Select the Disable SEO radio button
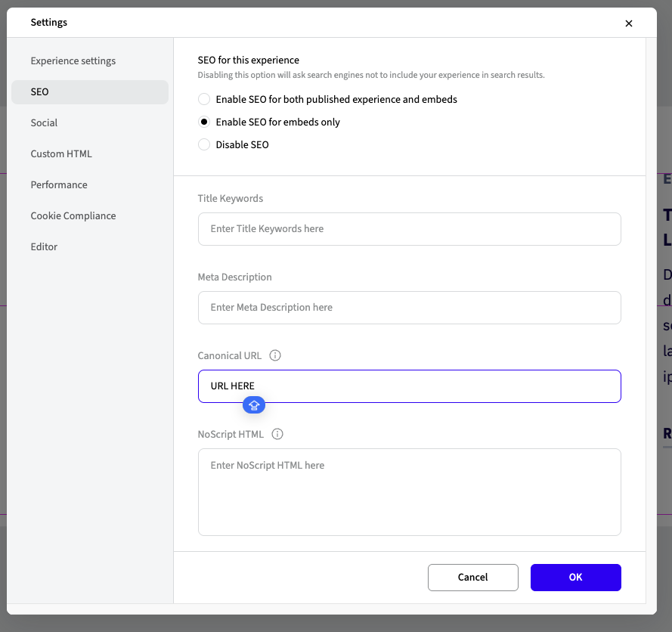Image resolution: width=672 pixels, height=632 pixels. click(204, 144)
